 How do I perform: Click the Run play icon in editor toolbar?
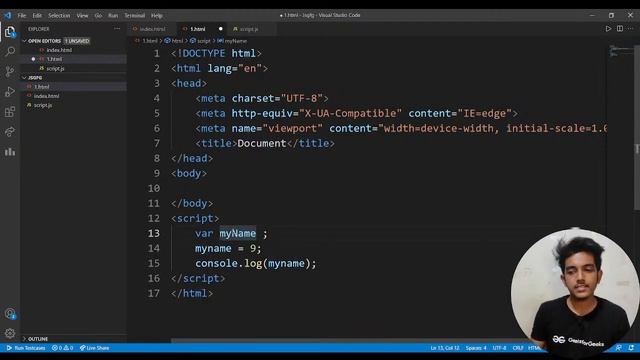click(x=608, y=29)
